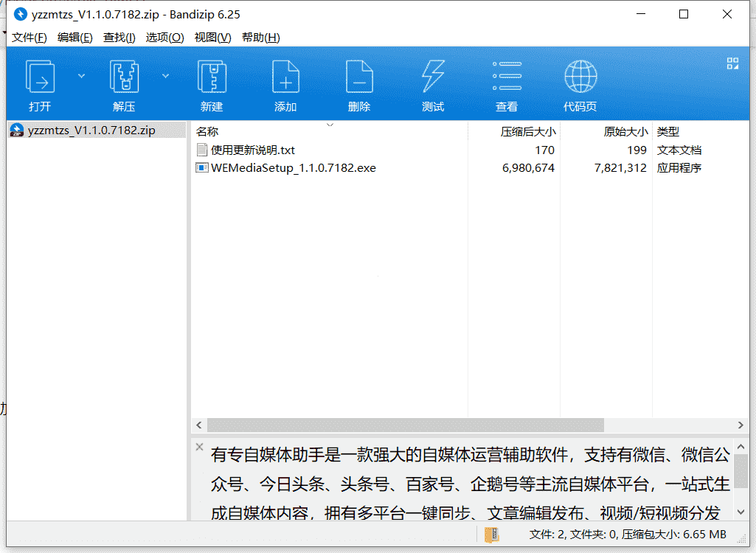Click the 删除 (Delete) toolbar icon
This screenshot has width=756, height=553.
click(x=359, y=77)
